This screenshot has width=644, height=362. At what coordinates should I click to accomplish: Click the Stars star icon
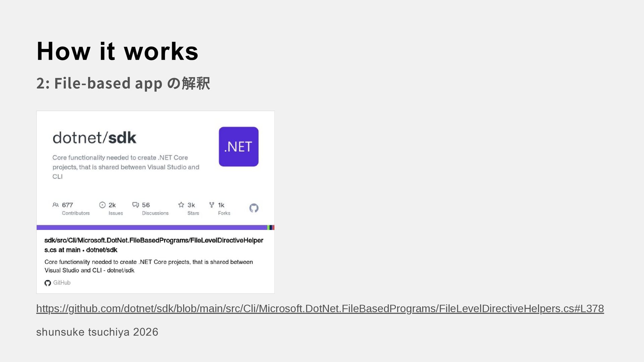181,204
